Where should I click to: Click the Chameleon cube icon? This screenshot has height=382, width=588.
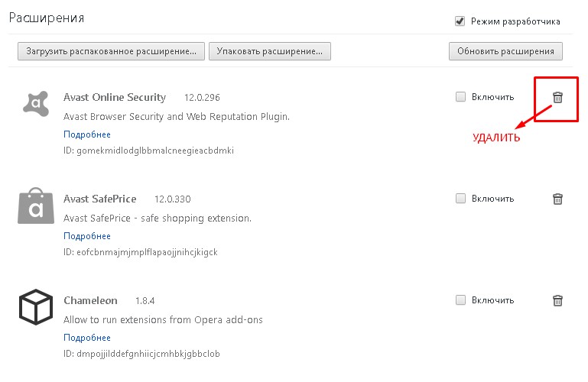(x=36, y=307)
